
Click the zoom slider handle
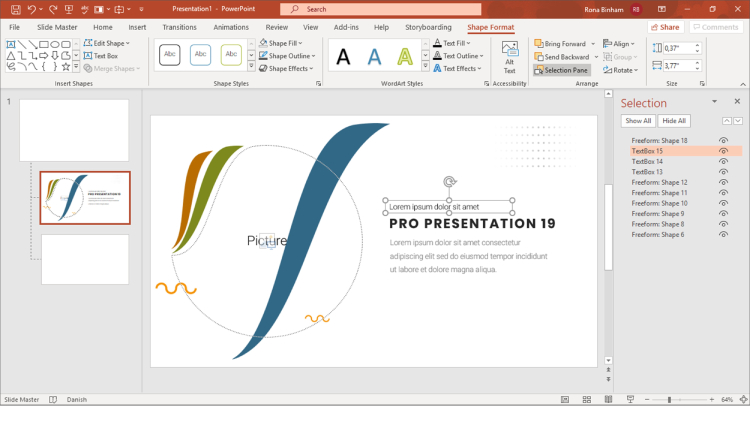[669, 400]
